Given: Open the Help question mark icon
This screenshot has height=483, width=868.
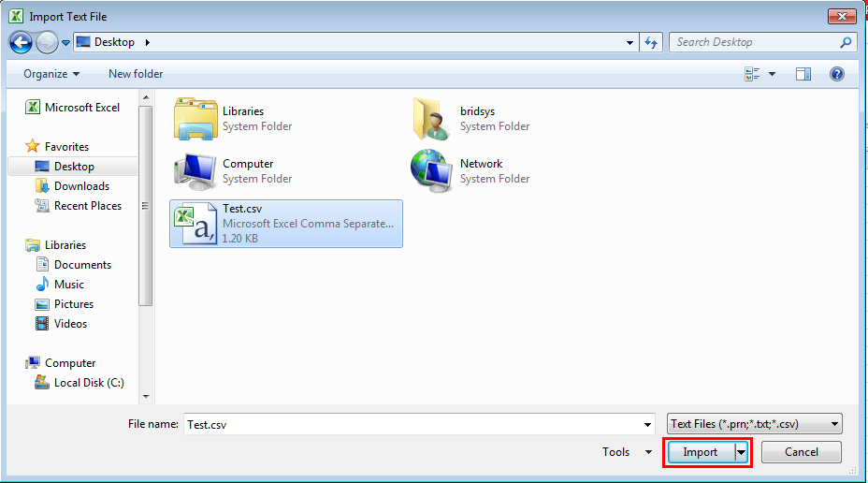Looking at the screenshot, I should pyautogui.click(x=837, y=74).
